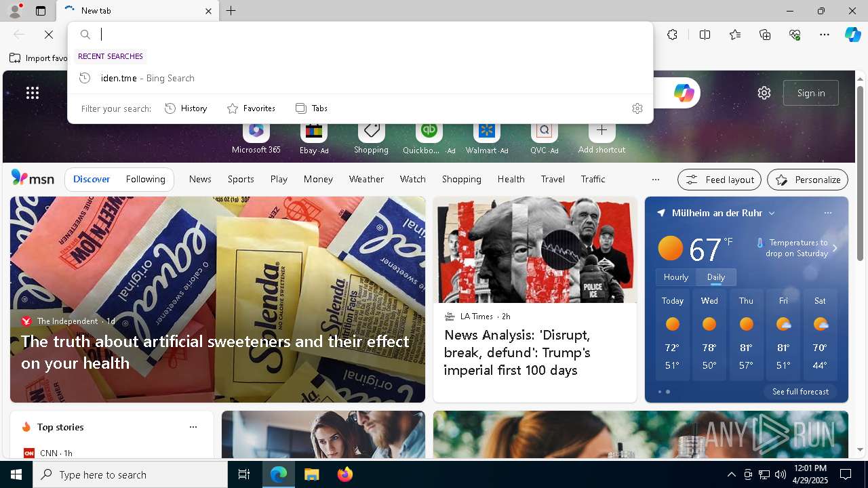Open the Collections icon

(765, 35)
